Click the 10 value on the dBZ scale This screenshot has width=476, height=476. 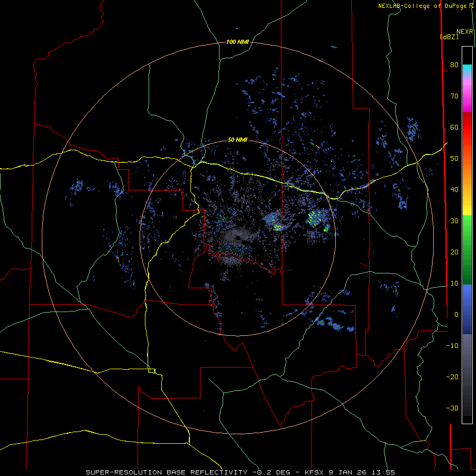[x=454, y=283]
